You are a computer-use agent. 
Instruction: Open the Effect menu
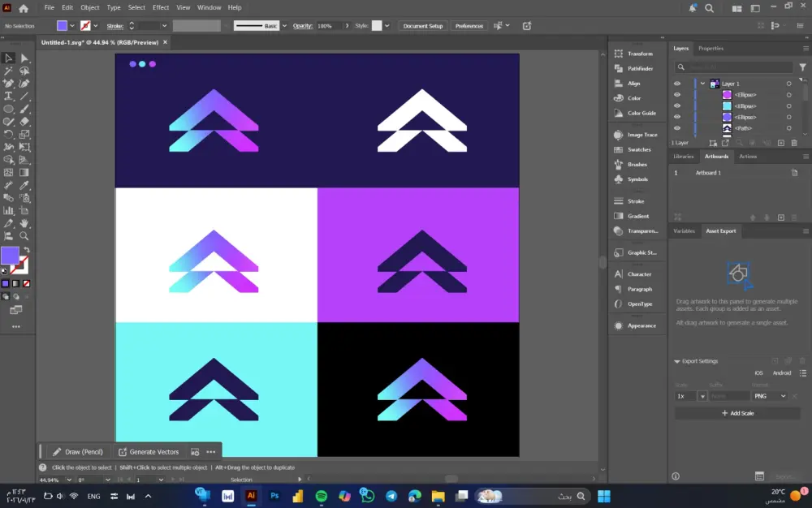point(160,7)
